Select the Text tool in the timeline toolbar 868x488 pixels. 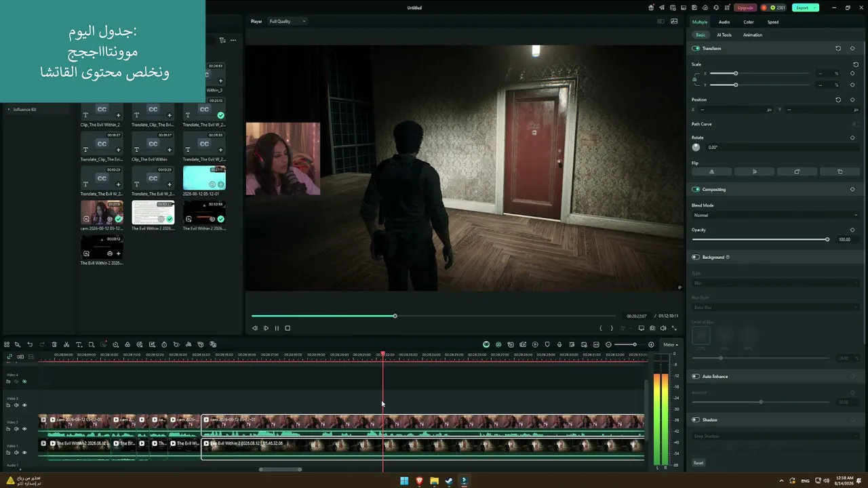[x=79, y=344]
